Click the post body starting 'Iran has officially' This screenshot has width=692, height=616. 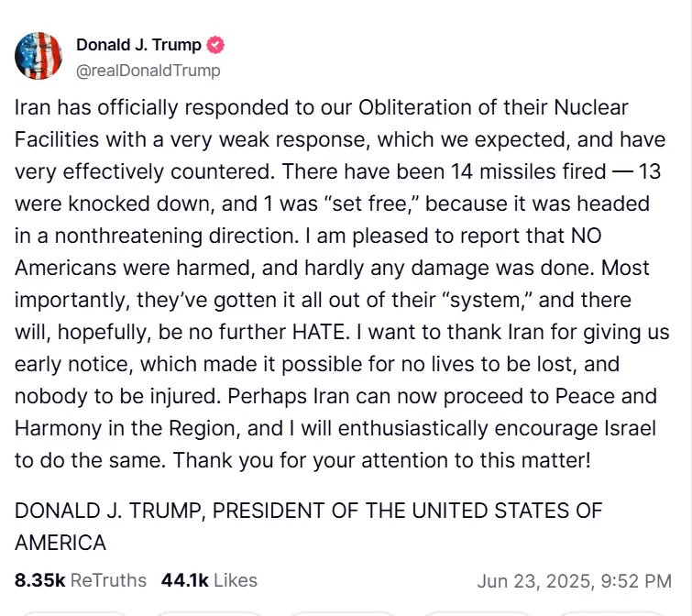coord(342,284)
